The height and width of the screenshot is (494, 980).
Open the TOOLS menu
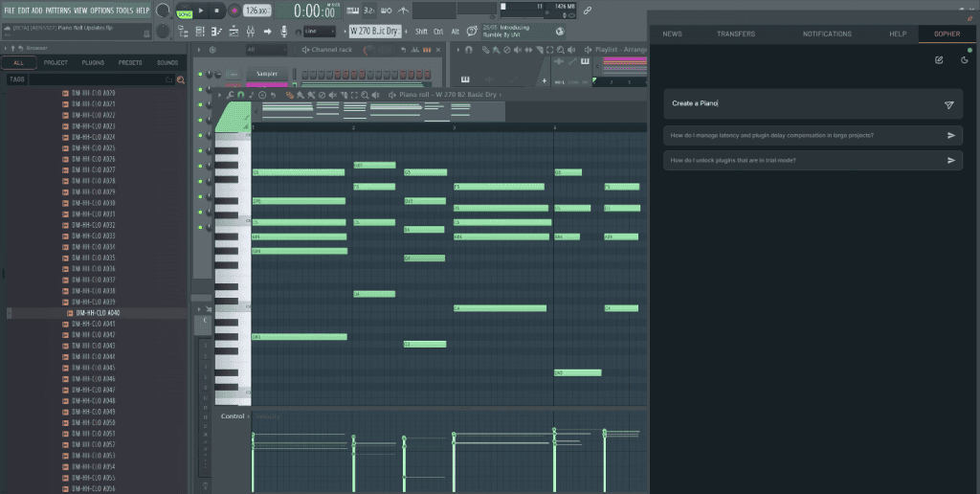(x=124, y=11)
